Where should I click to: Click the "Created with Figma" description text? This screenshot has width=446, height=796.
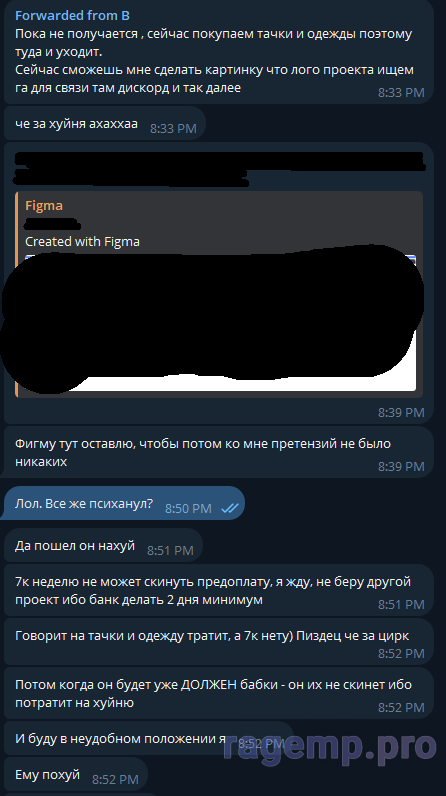(82, 242)
